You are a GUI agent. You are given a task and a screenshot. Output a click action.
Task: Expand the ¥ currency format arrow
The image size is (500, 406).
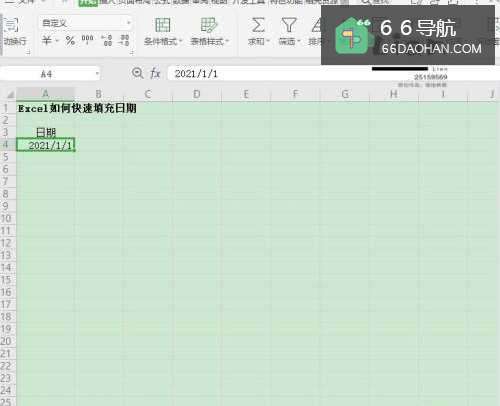[x=57, y=41]
